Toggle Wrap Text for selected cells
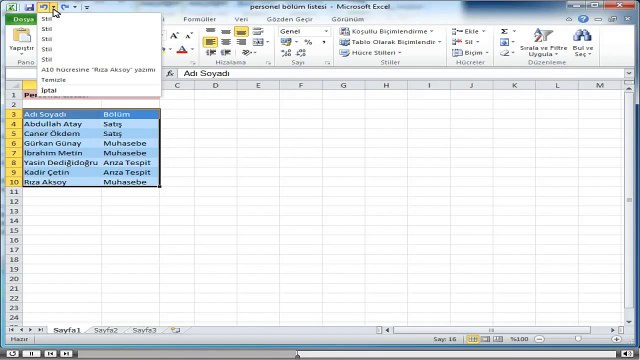 (x=258, y=31)
